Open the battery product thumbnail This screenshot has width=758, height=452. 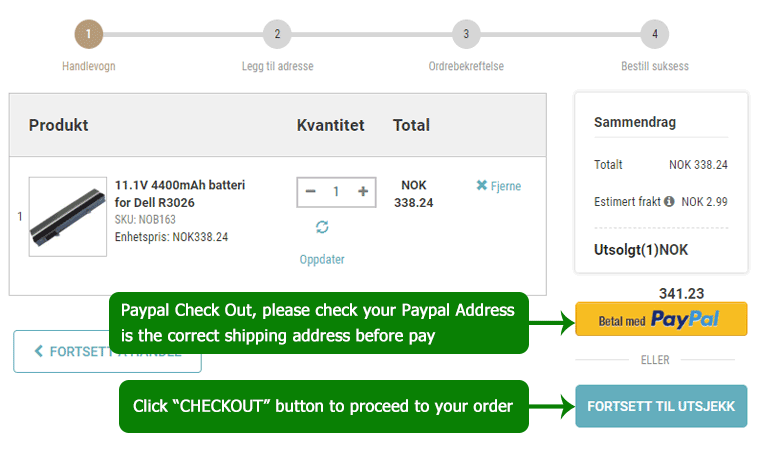pos(68,217)
